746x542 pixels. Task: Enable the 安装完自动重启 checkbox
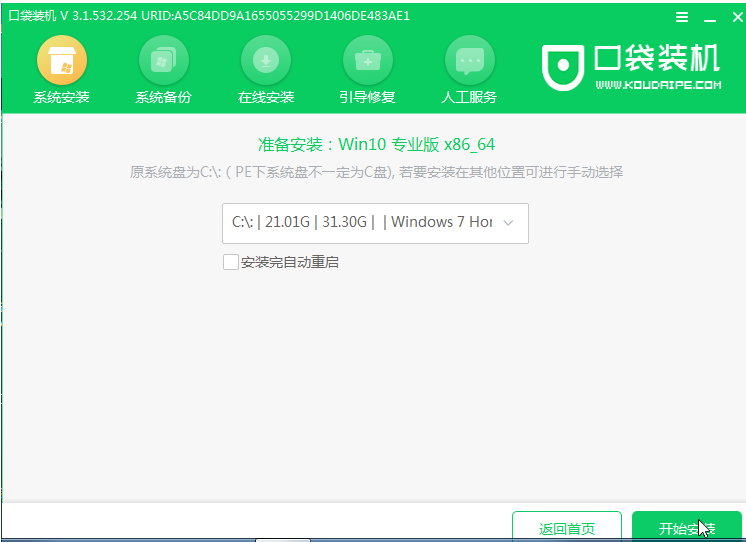pos(231,262)
